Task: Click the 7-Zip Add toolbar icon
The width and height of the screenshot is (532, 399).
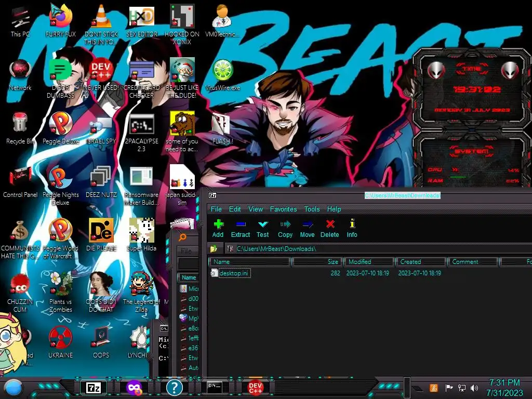Action: coord(219,224)
